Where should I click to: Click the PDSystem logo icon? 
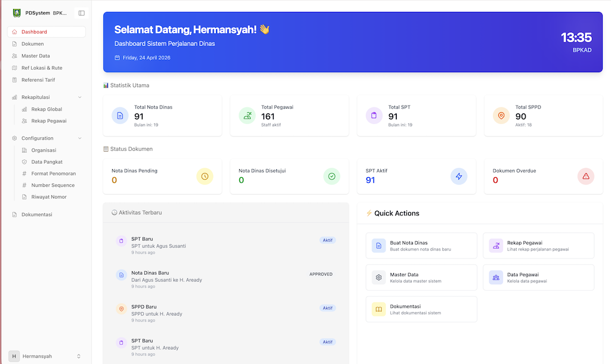pos(17,13)
